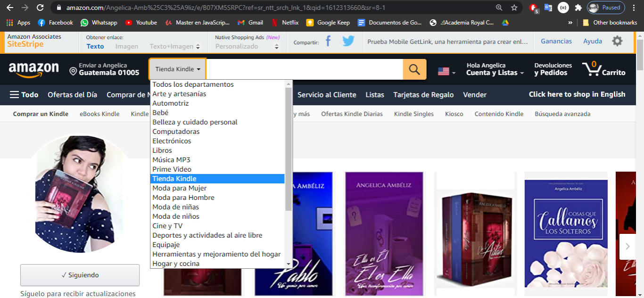Open the Whatsapp bookmark
Viewport: 644px width, 298px height.
pyautogui.click(x=99, y=23)
